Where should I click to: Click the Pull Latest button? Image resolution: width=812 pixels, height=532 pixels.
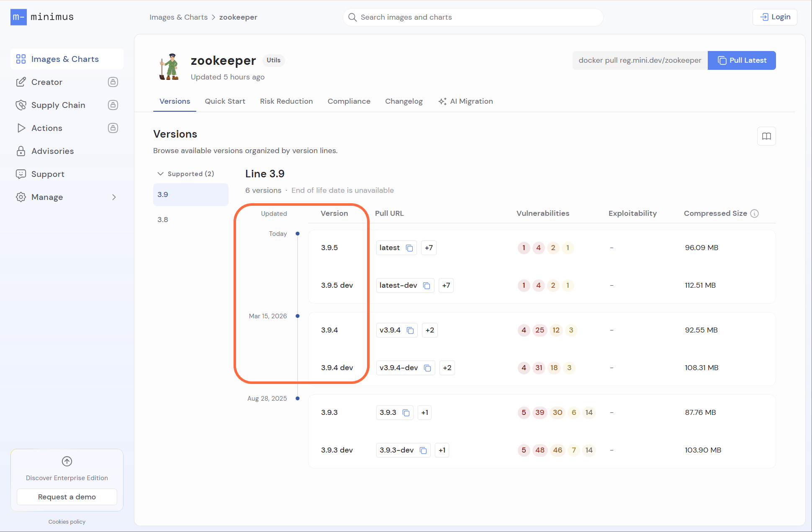742,61
